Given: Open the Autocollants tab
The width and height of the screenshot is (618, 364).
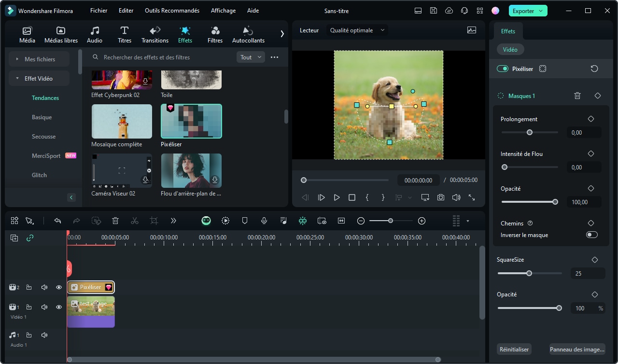Looking at the screenshot, I should (248, 35).
